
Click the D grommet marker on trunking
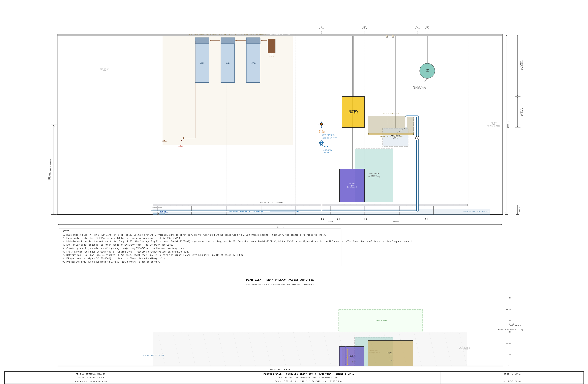393,36
